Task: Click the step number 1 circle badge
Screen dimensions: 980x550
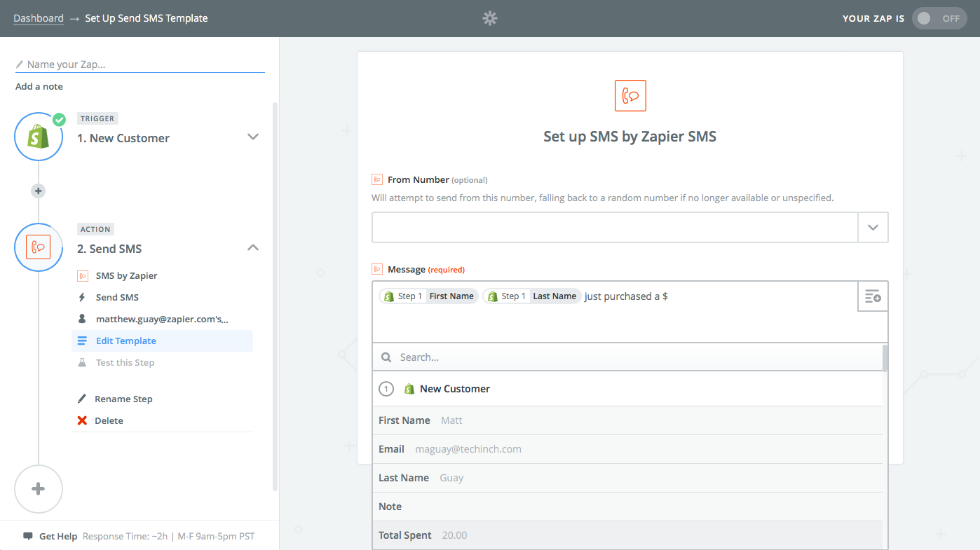Action: (386, 389)
